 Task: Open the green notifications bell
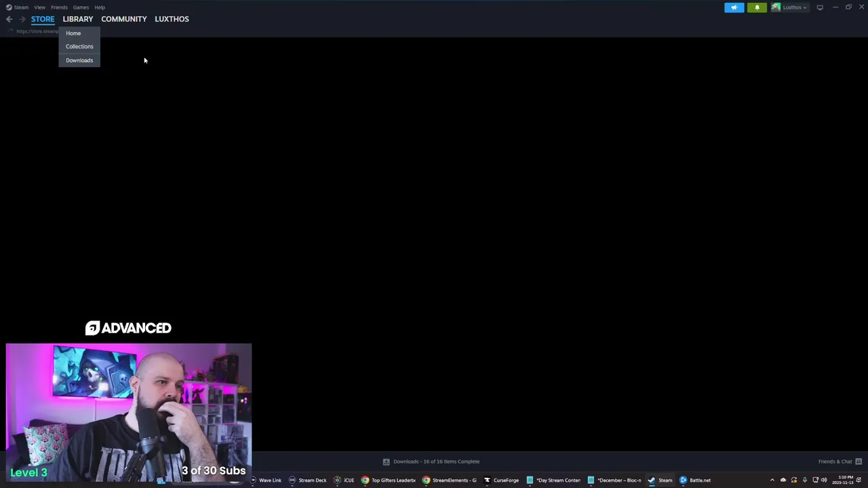[757, 7]
